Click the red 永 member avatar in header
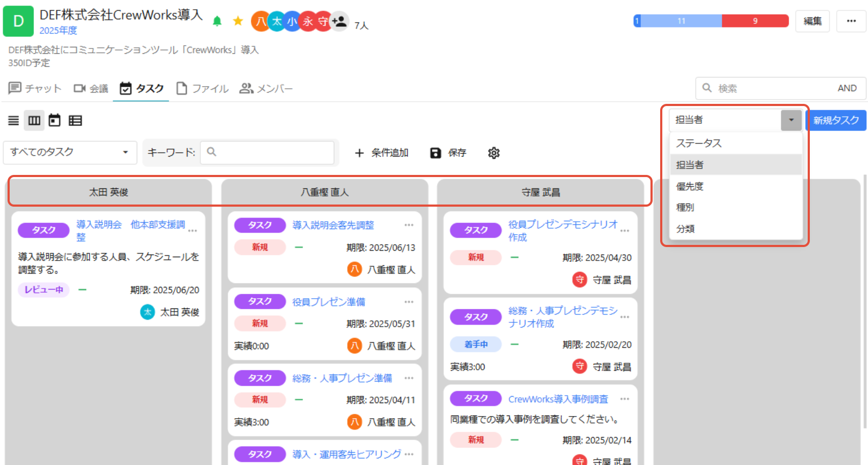Viewport: 868px width, 465px height. click(307, 22)
